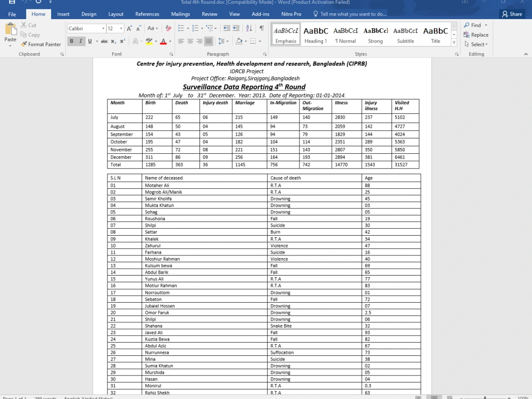This screenshot has height=399, width=532.
Task: Increase font size with Grow Font
Action: tap(129, 29)
